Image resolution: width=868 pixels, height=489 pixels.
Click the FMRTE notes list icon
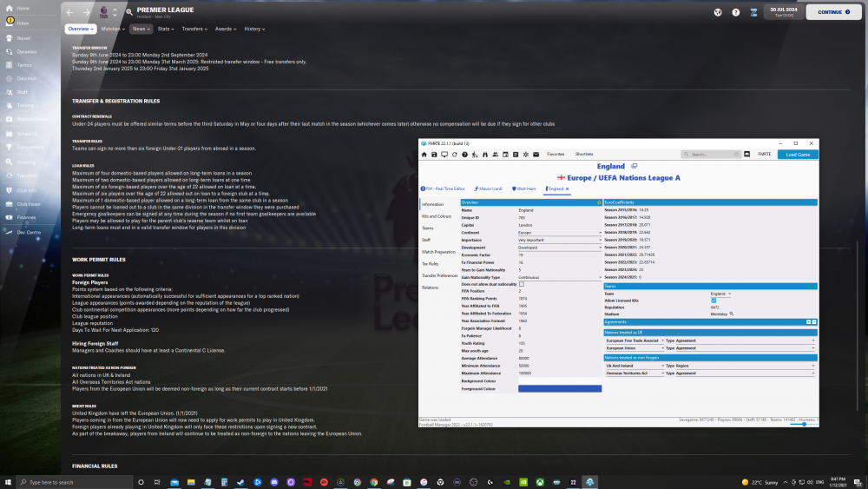pos(516,155)
